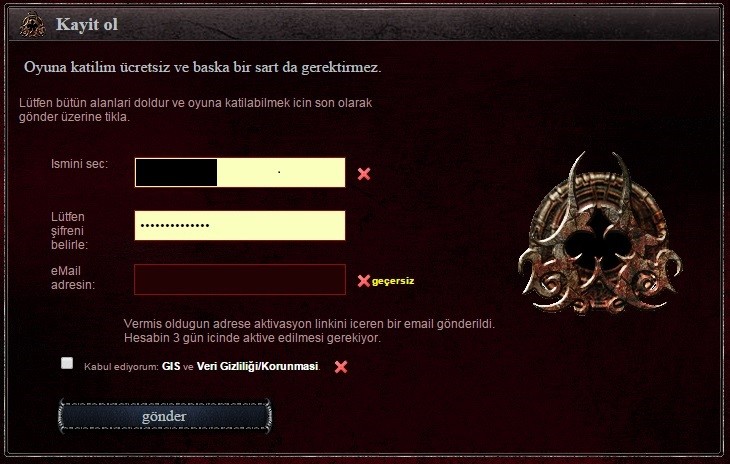Click the Kabul ediyorum label text
Image resolution: width=730 pixels, height=464 pixels.
pyautogui.click(x=121, y=367)
